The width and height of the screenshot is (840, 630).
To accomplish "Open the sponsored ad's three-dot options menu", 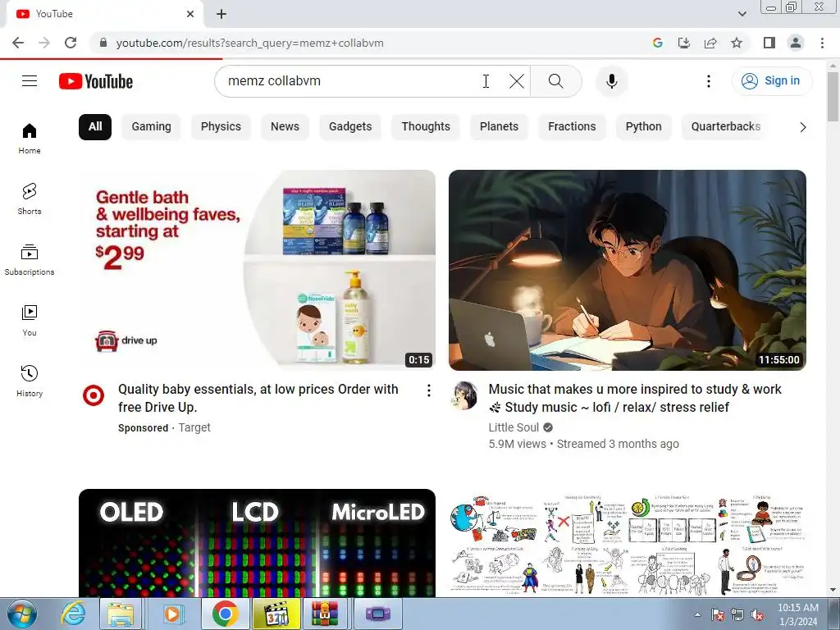I will tap(428, 390).
